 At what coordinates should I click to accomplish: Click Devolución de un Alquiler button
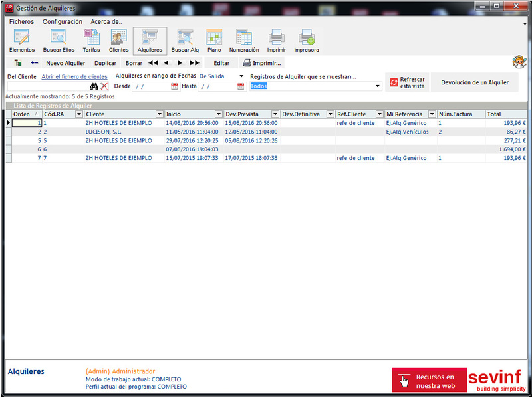point(475,82)
